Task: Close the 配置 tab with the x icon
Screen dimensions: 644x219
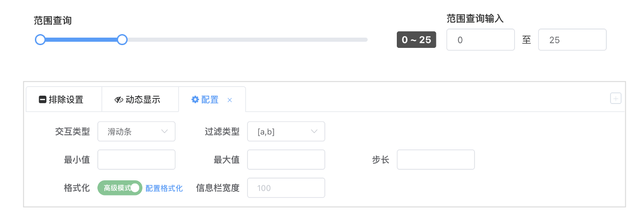Action: [230, 100]
